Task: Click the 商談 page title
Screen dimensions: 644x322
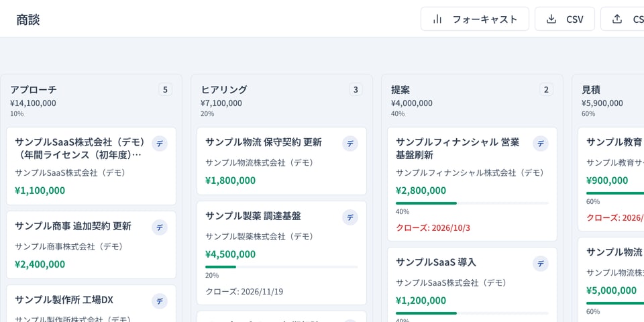Action: point(28,19)
